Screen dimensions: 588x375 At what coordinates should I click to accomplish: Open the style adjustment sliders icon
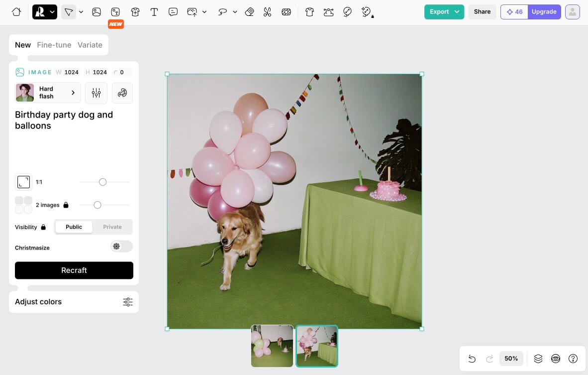(x=97, y=93)
